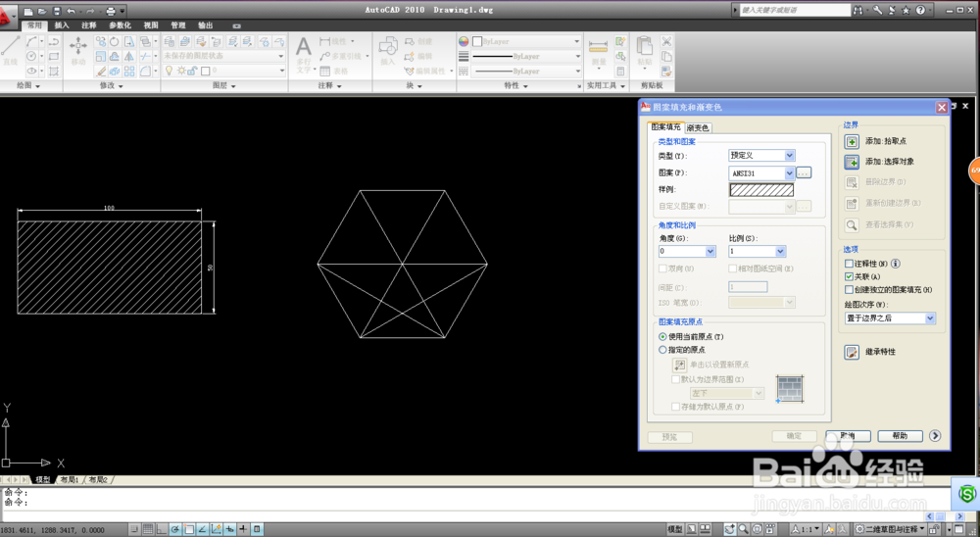The image size is (980, 537).
Task: Click the Undo arrow in quick access toolbar
Action: click(71, 11)
